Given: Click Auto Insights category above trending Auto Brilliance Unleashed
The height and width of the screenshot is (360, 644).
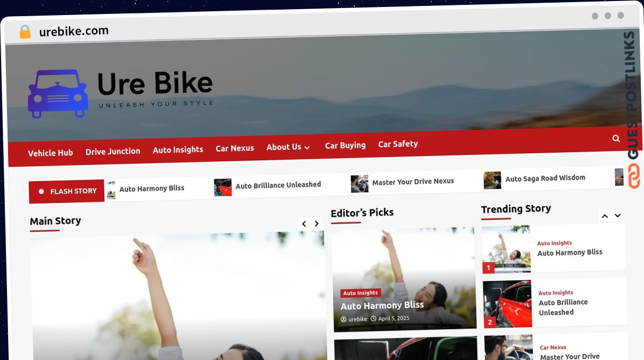Looking at the screenshot, I should click(x=555, y=293).
